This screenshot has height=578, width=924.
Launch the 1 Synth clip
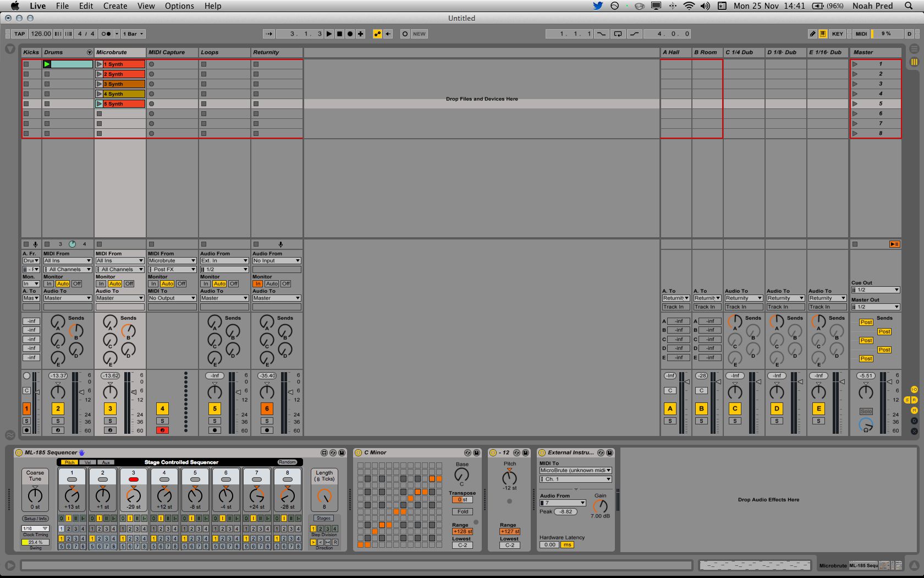pyautogui.click(x=99, y=64)
